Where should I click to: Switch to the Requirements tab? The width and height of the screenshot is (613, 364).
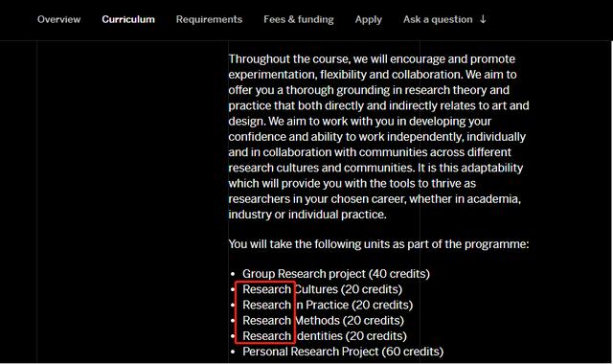pos(209,19)
